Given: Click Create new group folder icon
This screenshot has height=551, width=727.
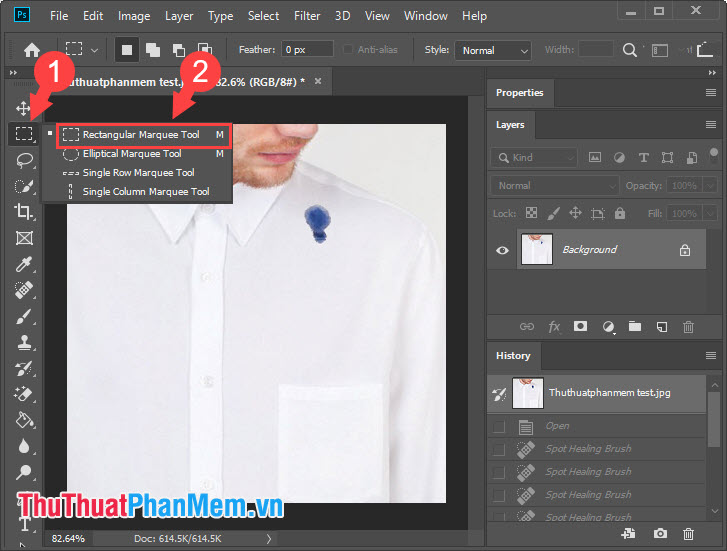Looking at the screenshot, I should (x=635, y=327).
